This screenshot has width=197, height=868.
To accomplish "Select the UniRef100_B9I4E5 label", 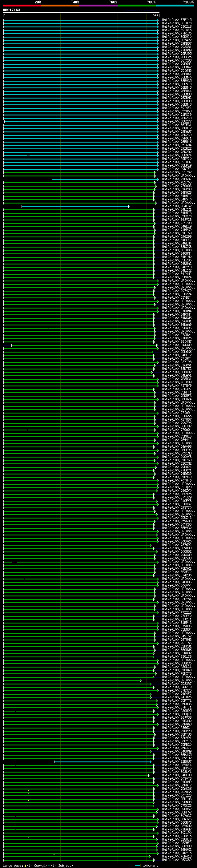I will coord(177,30).
